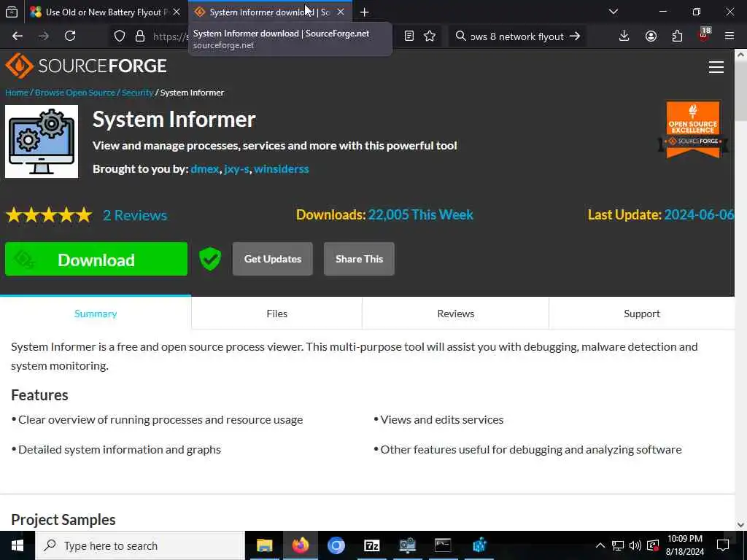Click the green verified shield checkmark icon
Image resolution: width=747 pixels, height=560 pixels.
coord(210,259)
